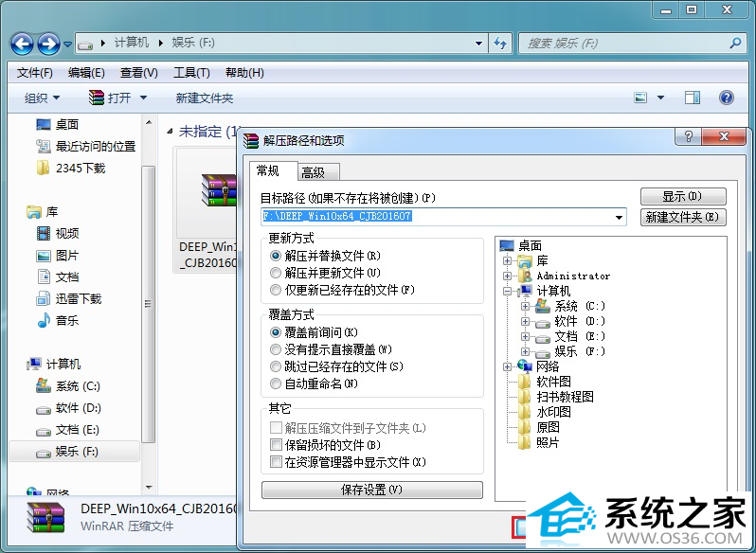The height and width of the screenshot is (553, 756).
Task: Open the address bar history dropdown
Action: click(478, 44)
